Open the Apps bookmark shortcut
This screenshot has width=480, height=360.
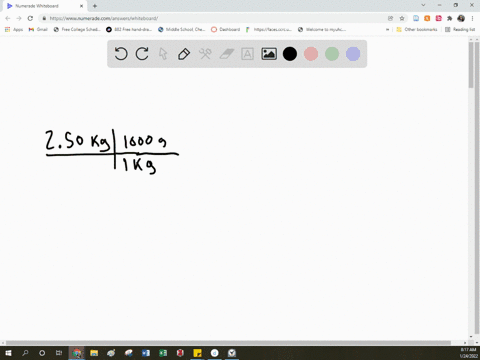(14, 29)
